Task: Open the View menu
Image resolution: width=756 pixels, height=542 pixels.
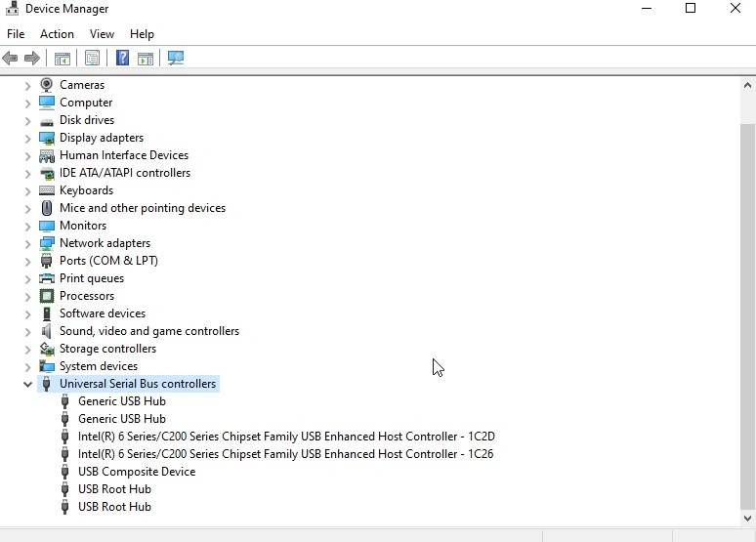Action: [x=102, y=34]
